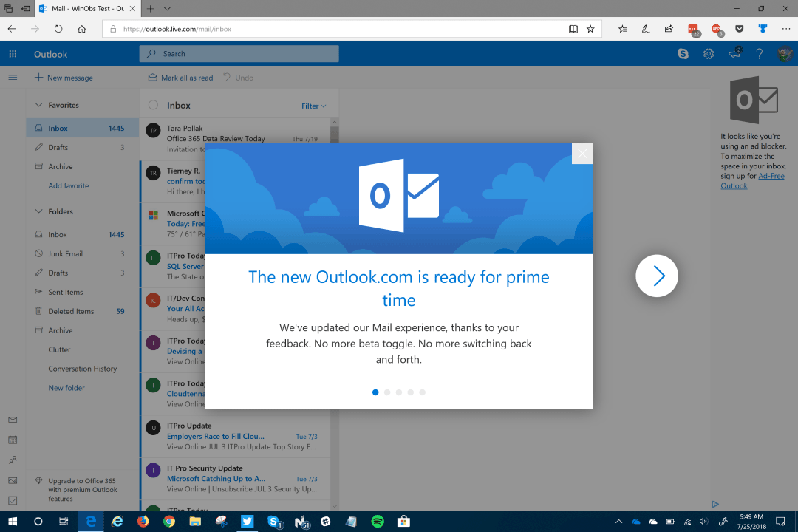Open Inbox under Folders

(x=83, y=235)
